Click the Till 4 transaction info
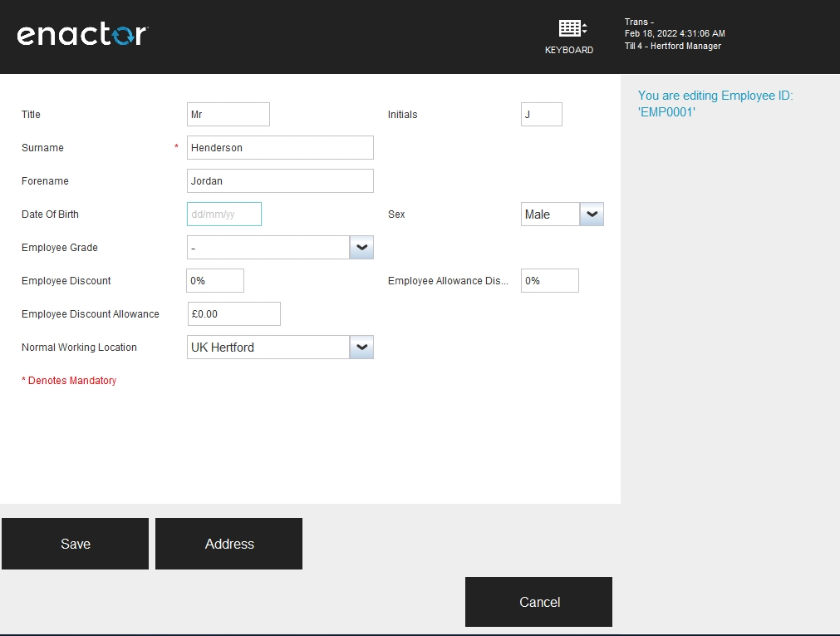 click(x=673, y=46)
